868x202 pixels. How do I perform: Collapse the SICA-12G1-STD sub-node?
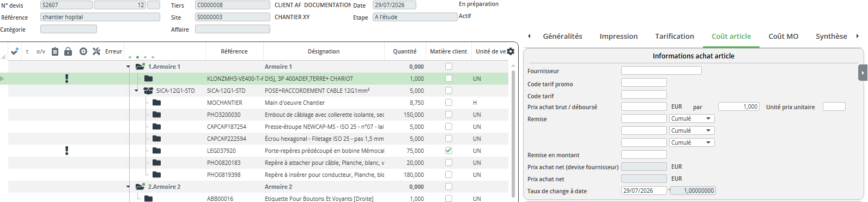click(x=136, y=91)
